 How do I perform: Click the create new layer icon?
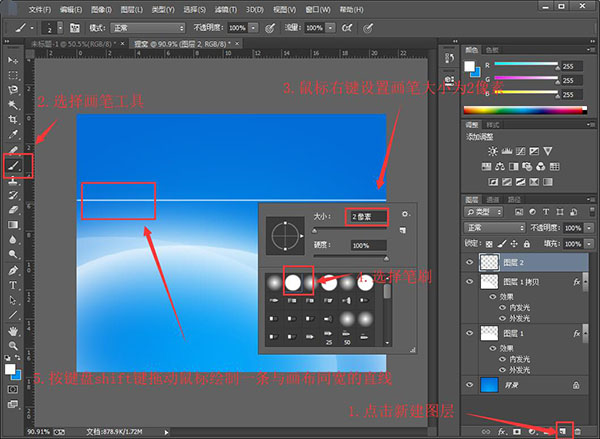coord(562,431)
